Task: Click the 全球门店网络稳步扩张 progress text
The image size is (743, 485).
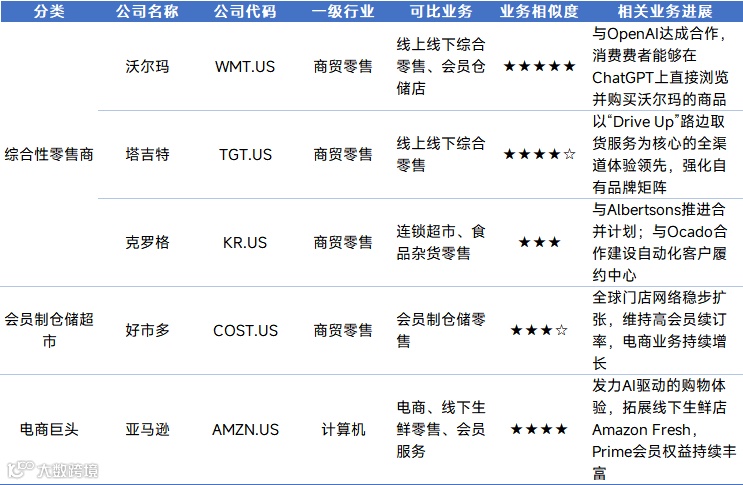Action: 659,330
